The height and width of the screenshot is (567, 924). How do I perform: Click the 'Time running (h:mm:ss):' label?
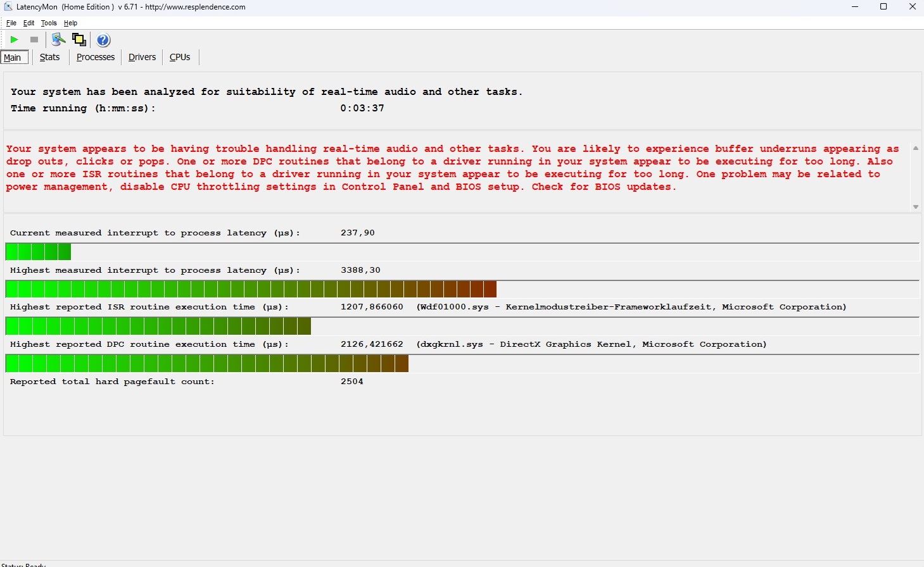(83, 108)
